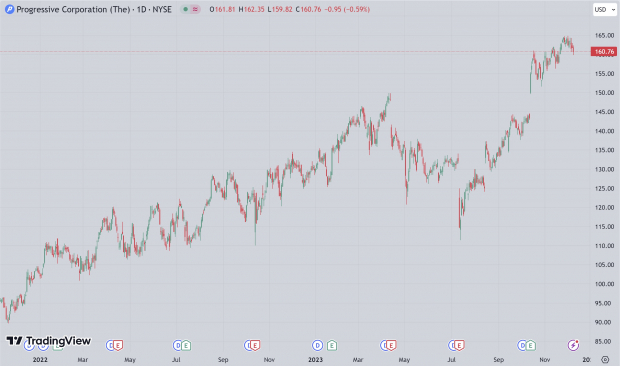
Task: Click the purple lightning latest-news icon
Action: (x=573, y=345)
